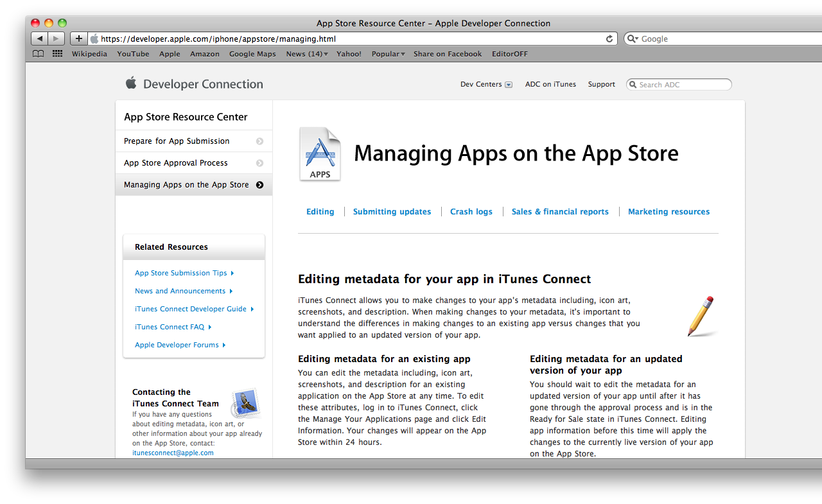Click arrow beside App Store Approval Process
This screenshot has width=822, height=504.
[259, 163]
